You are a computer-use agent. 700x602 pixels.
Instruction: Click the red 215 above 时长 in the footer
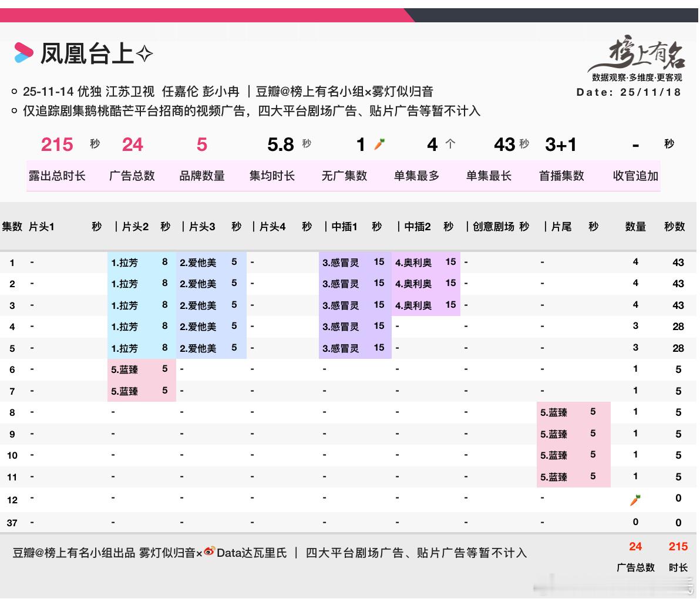click(x=678, y=546)
